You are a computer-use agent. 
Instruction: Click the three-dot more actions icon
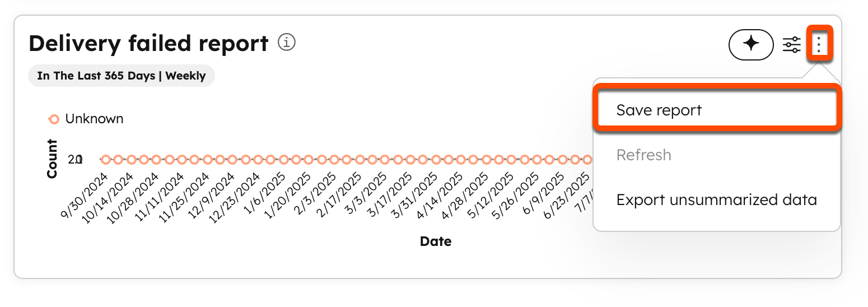click(x=819, y=44)
